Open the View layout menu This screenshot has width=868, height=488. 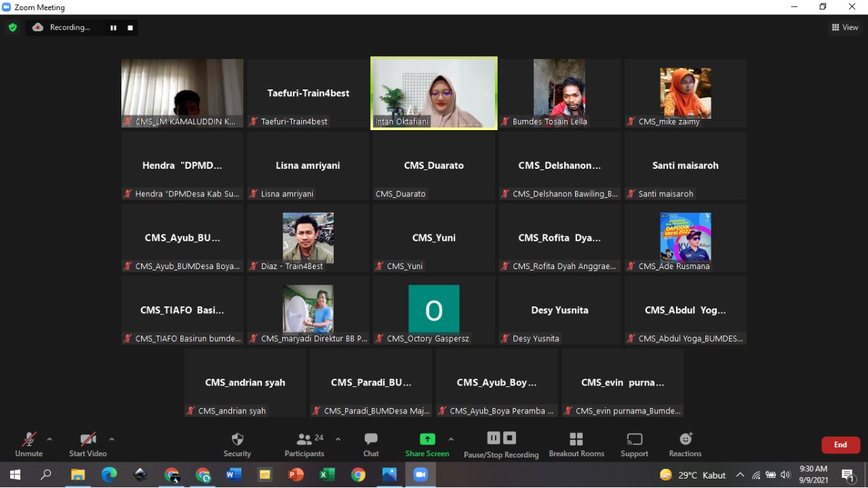845,27
